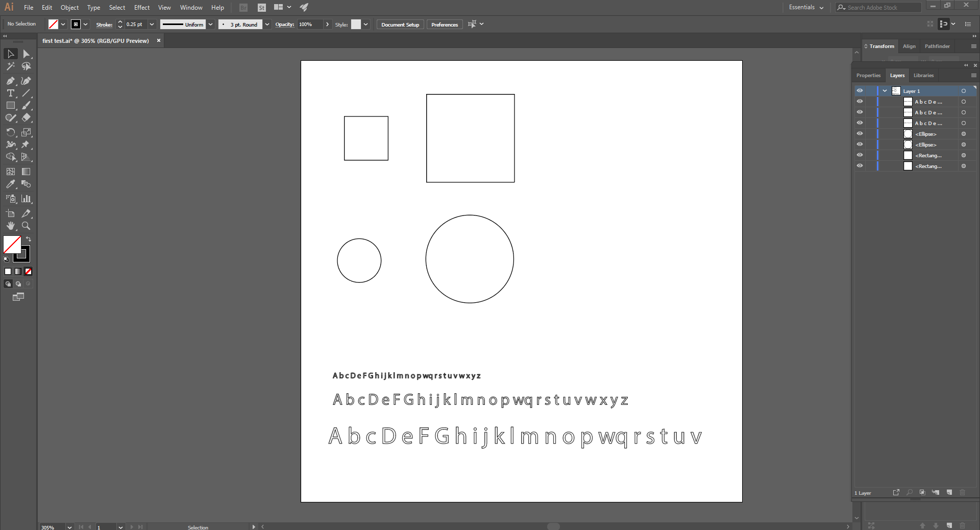Click the toolbox fill swatch

12,245
